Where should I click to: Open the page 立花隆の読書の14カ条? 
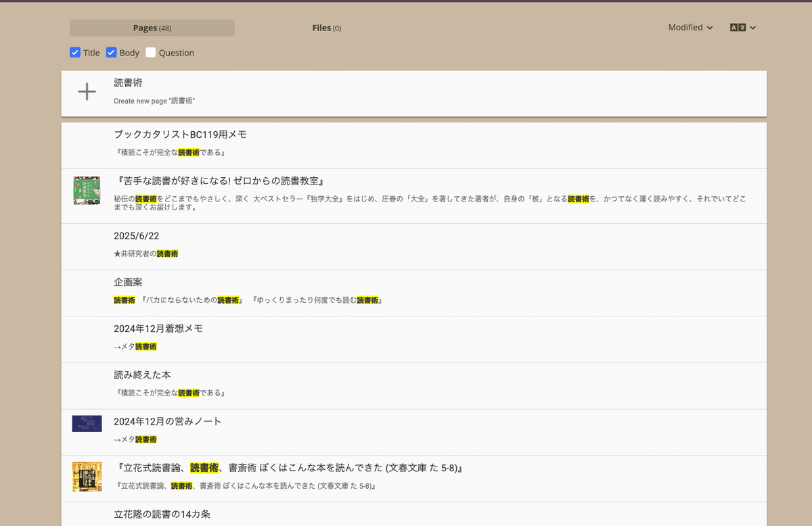pos(161,514)
